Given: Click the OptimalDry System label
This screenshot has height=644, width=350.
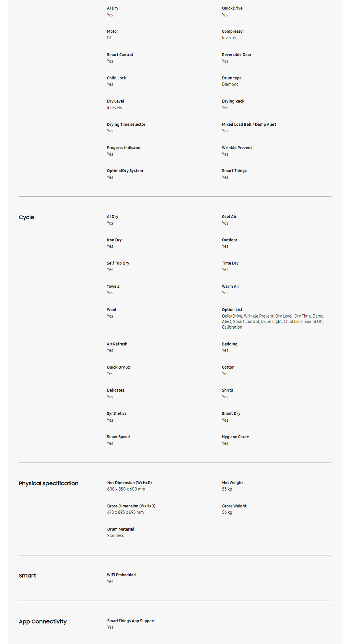Looking at the screenshot, I should pos(125,171).
